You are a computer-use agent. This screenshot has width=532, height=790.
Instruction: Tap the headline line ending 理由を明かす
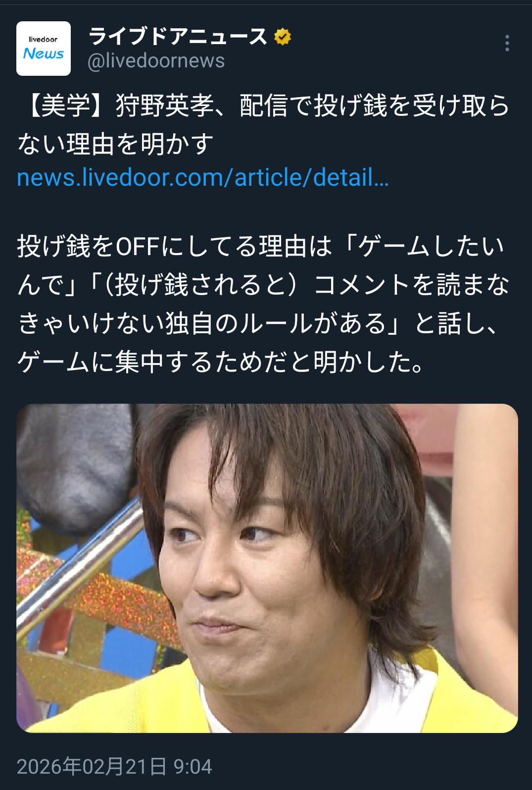[x=115, y=144]
